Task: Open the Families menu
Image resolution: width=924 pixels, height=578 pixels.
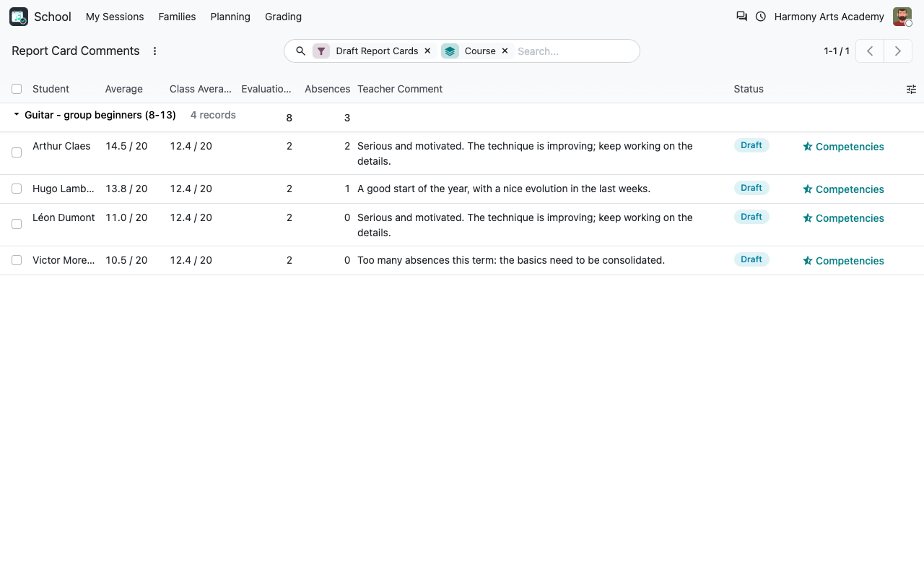Action: [x=177, y=17]
